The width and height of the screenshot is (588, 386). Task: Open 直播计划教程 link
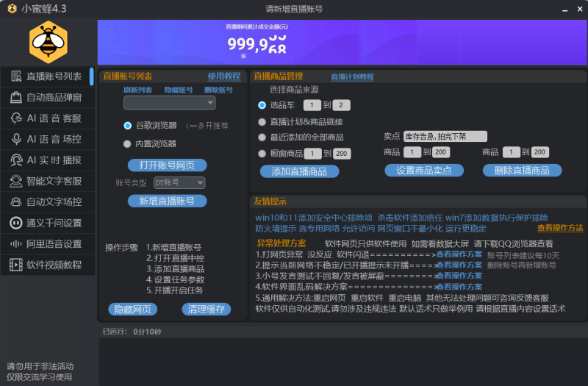pyautogui.click(x=352, y=77)
